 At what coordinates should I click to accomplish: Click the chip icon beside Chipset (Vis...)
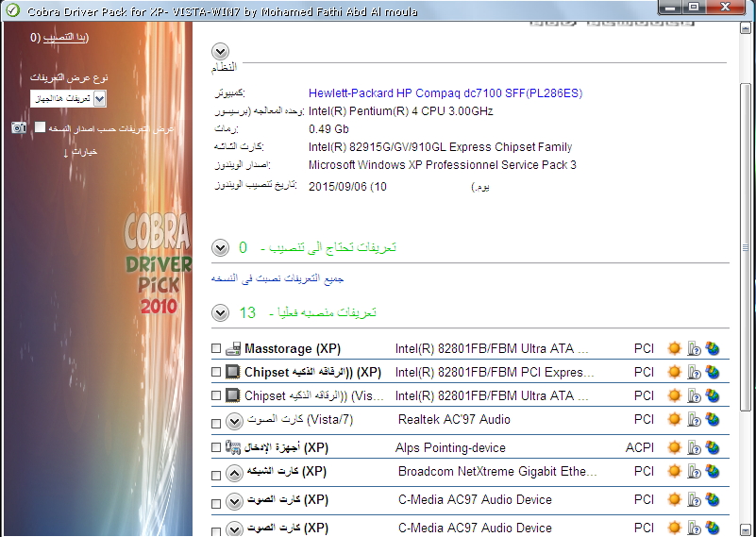click(233, 395)
